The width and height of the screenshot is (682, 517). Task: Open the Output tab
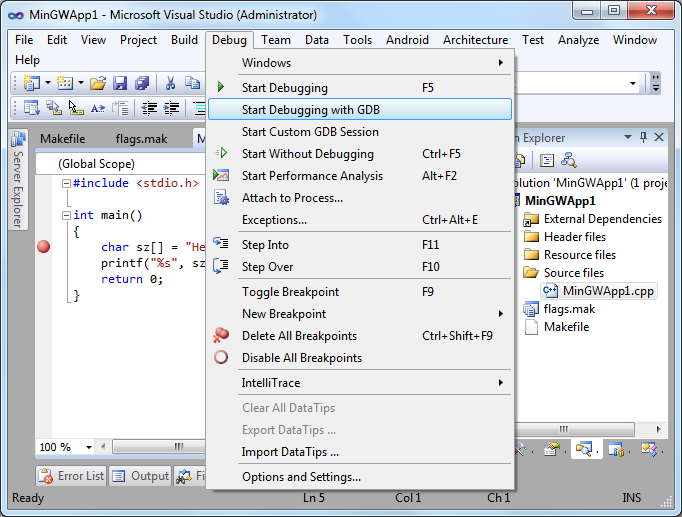click(x=141, y=476)
